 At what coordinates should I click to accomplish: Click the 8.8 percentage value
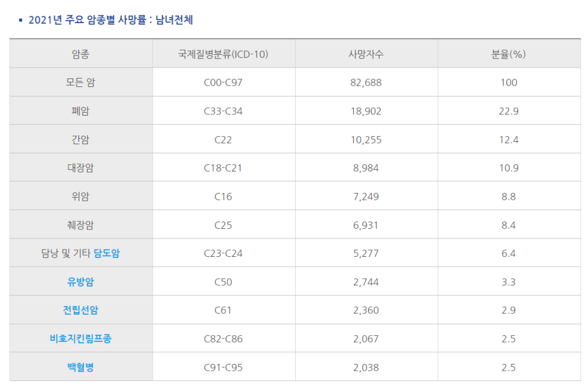click(x=509, y=197)
